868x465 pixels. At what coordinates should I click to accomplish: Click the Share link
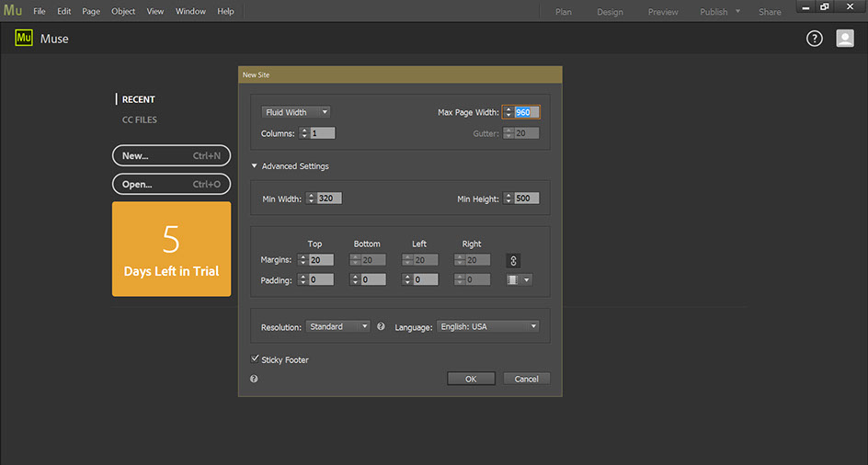[x=770, y=12]
